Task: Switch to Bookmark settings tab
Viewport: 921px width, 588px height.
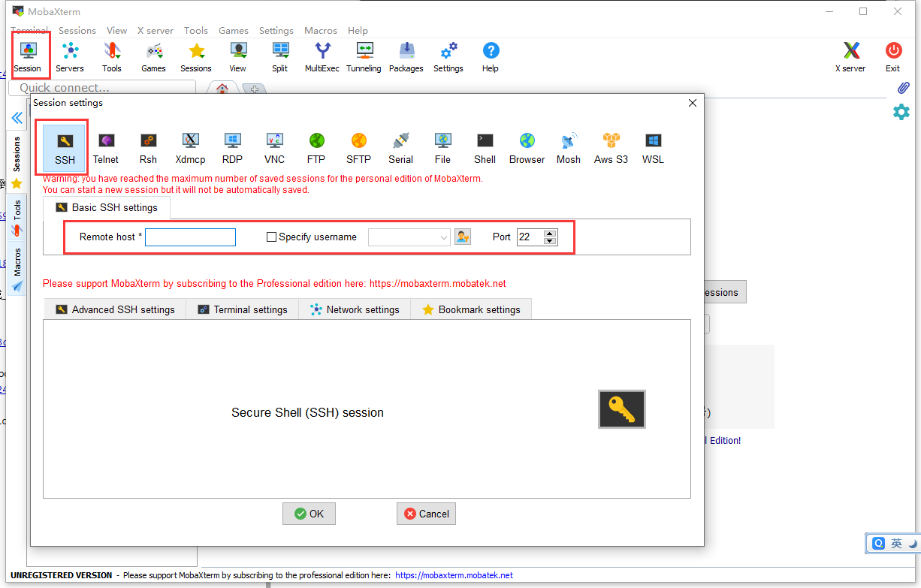Action: [471, 309]
